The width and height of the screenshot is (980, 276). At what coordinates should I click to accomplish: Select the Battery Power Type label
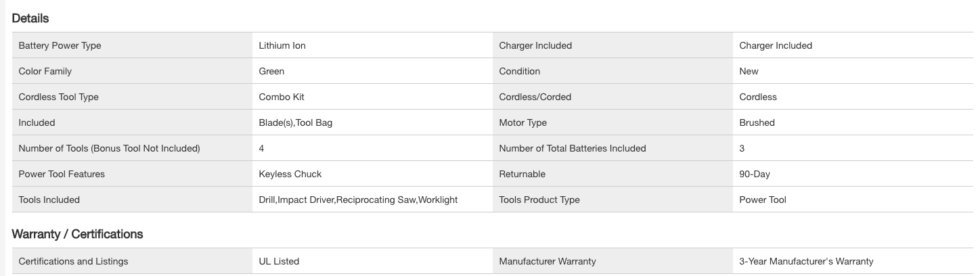point(60,45)
